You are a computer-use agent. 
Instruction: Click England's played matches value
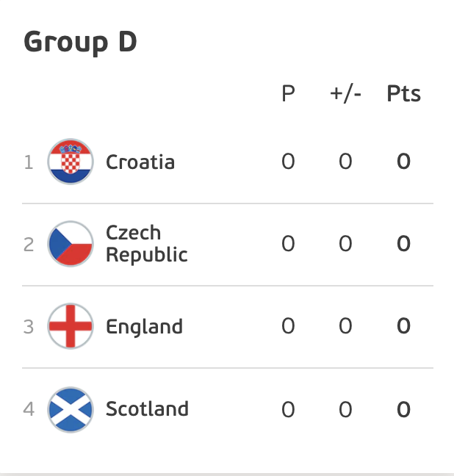pos(288,326)
